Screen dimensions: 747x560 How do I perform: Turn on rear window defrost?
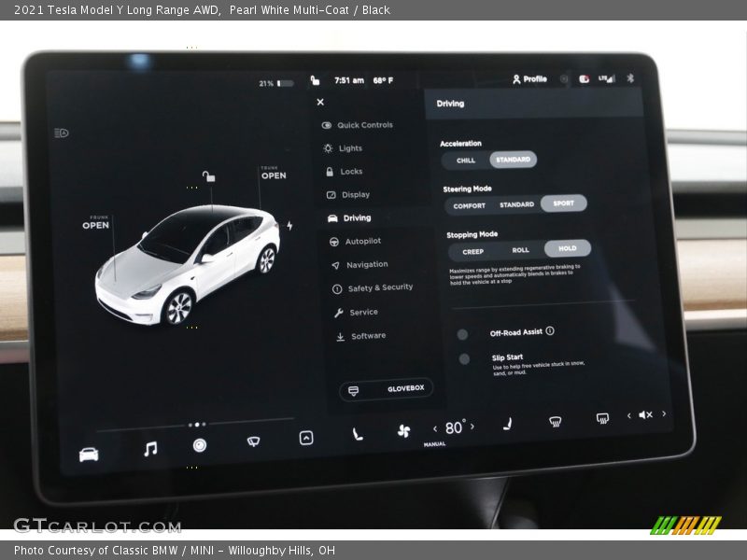tap(602, 418)
